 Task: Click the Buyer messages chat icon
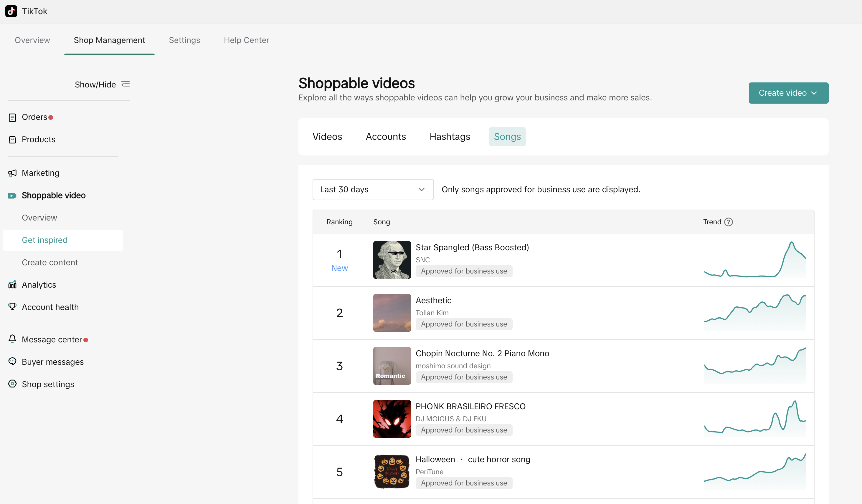[12, 362]
